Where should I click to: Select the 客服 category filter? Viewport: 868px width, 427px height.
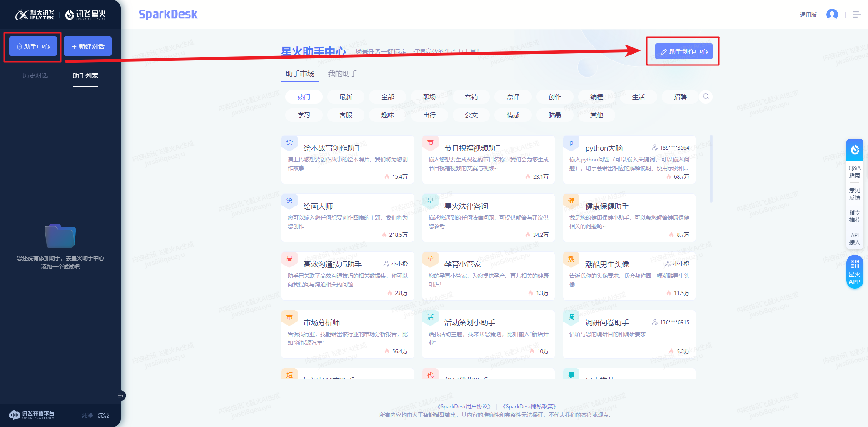pos(346,115)
